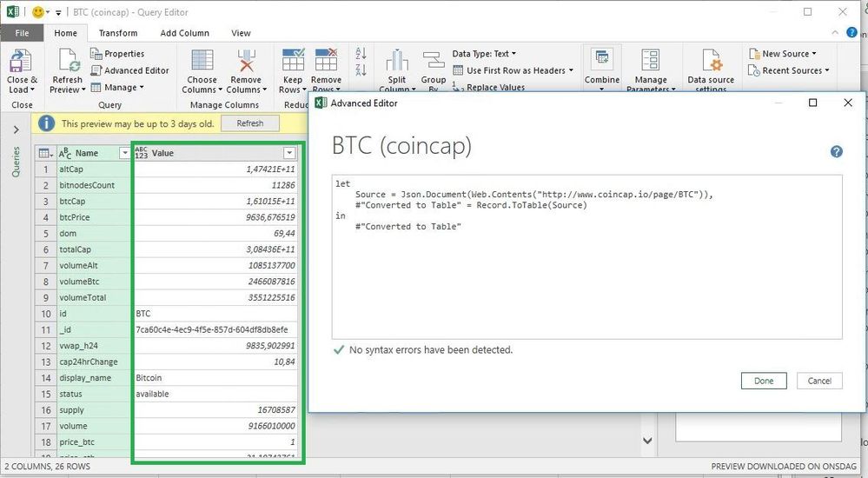Click the Remove Rows icon
This screenshot has height=478, width=868.
326,60
